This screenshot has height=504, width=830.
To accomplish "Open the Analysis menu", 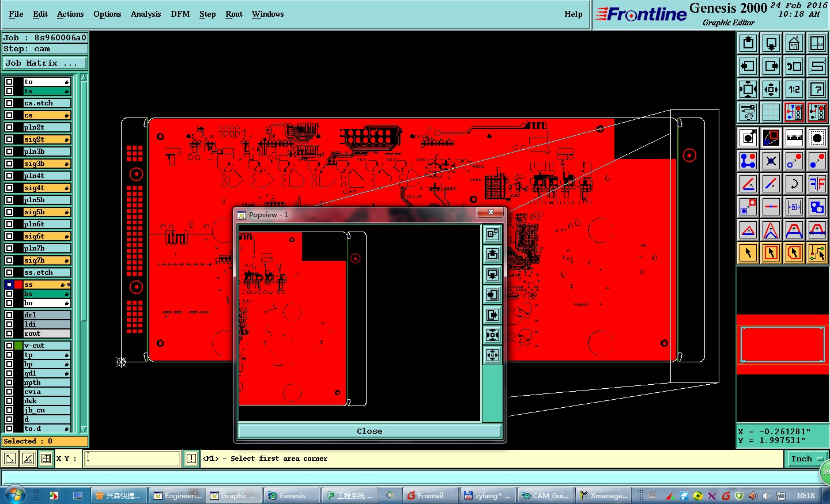I will click(146, 14).
